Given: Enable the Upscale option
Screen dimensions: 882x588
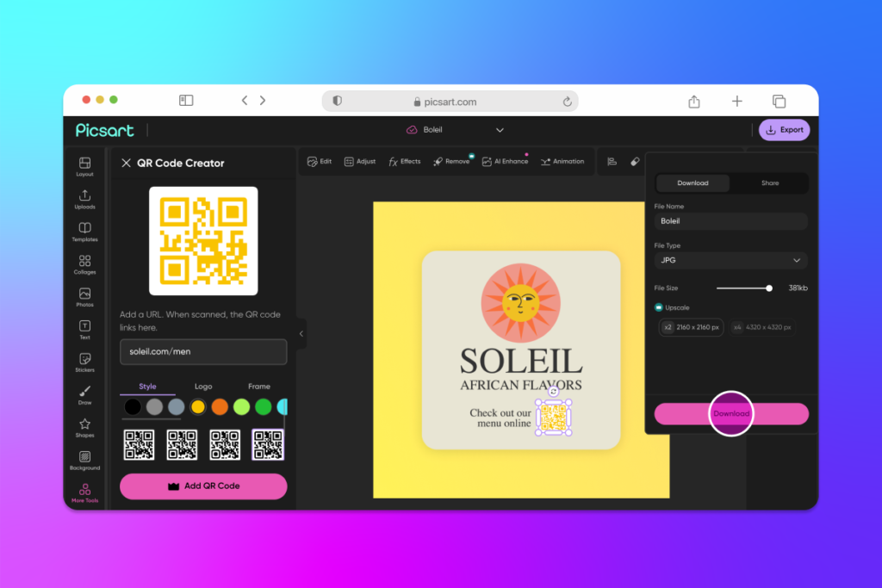Looking at the screenshot, I should click(658, 307).
